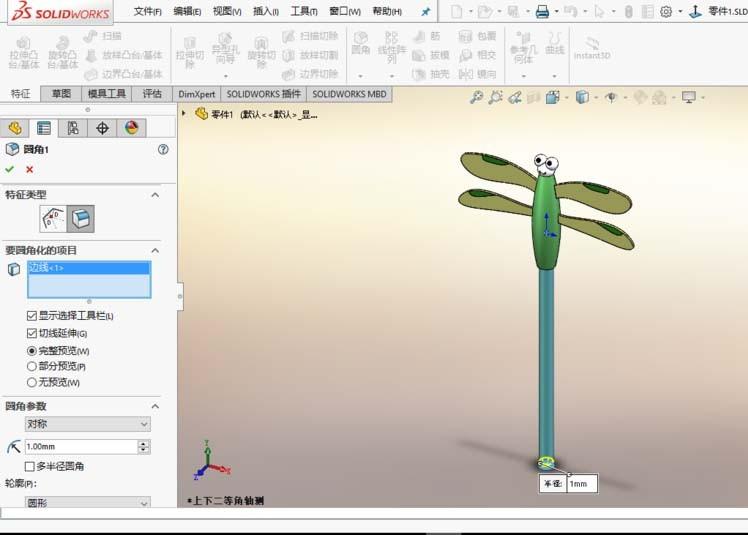Open the 圆形 profile dropdown

pos(88,502)
